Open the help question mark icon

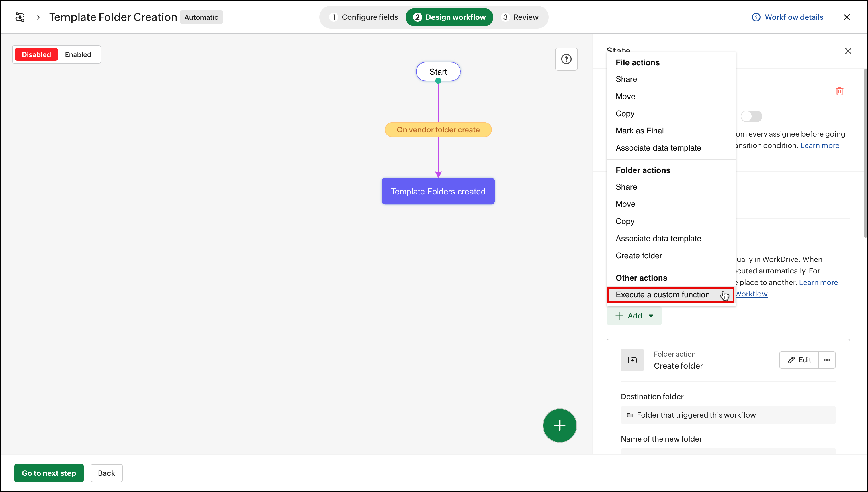click(x=566, y=59)
